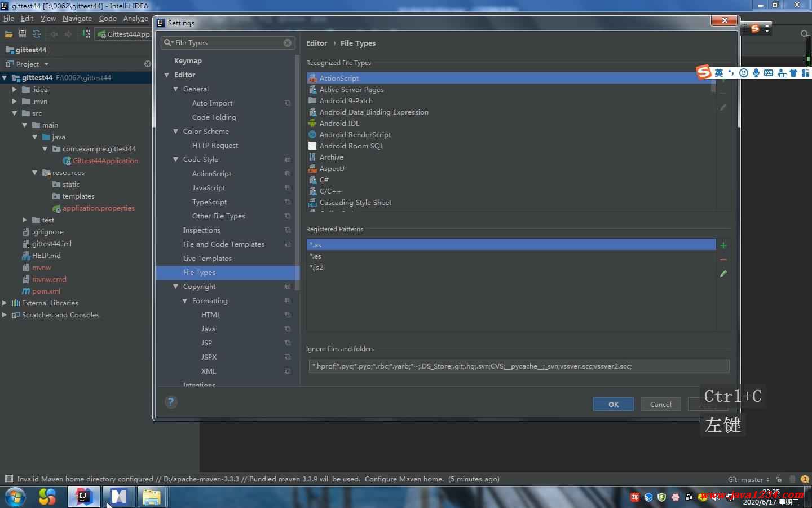Click the Forward navigation arrow
812x508 pixels.
click(x=68, y=34)
